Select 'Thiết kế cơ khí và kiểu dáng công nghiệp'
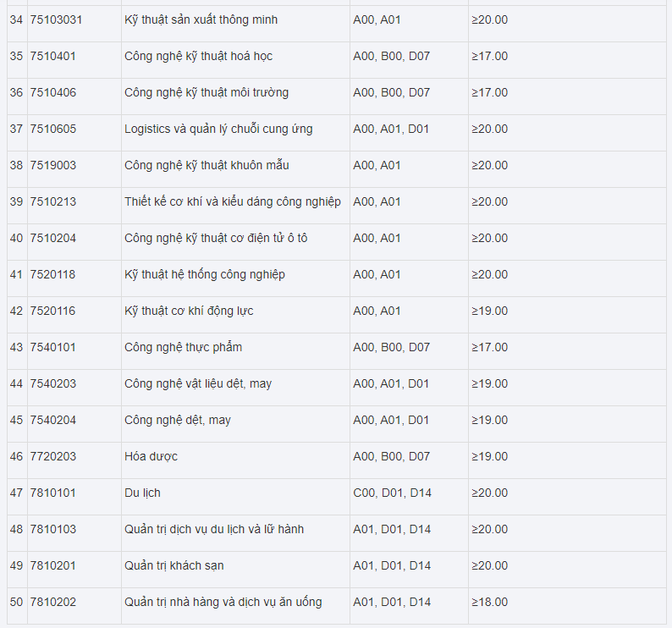The width and height of the screenshot is (672, 628). tap(233, 201)
